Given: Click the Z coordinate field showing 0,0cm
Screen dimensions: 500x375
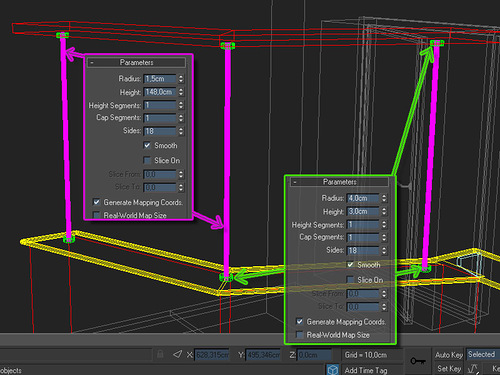Looking at the screenshot, I should click(x=314, y=355).
